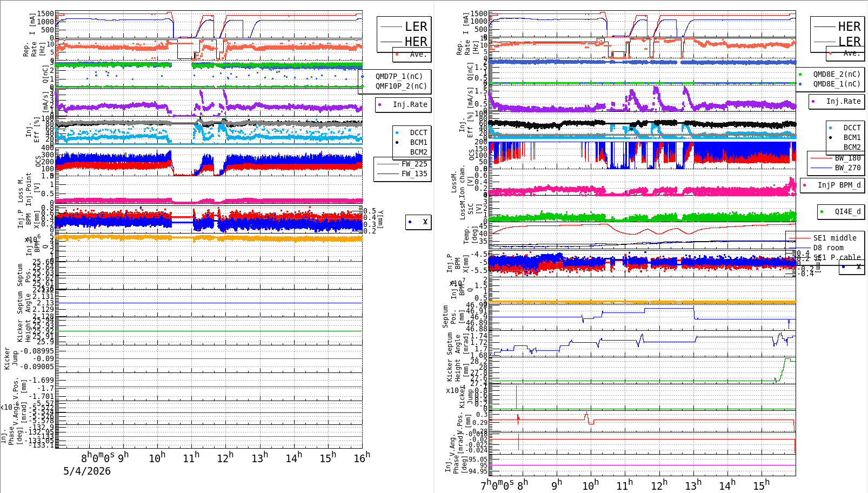Click QMD7P_1(nC) legend entry
This screenshot has width=868, height=493.
399,76
